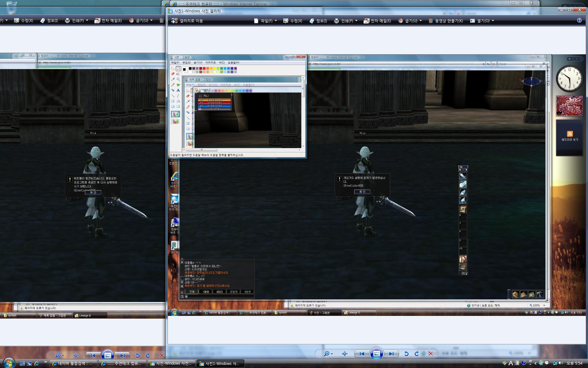Viewport: 588px width, 368px height.
Task: Start slide show in front gallery
Action: (x=377, y=354)
